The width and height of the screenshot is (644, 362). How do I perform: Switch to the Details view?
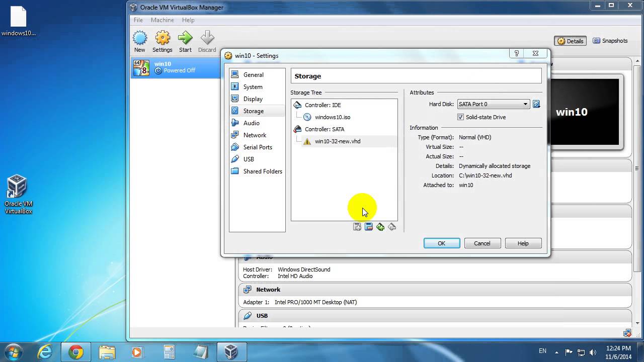[570, 41]
